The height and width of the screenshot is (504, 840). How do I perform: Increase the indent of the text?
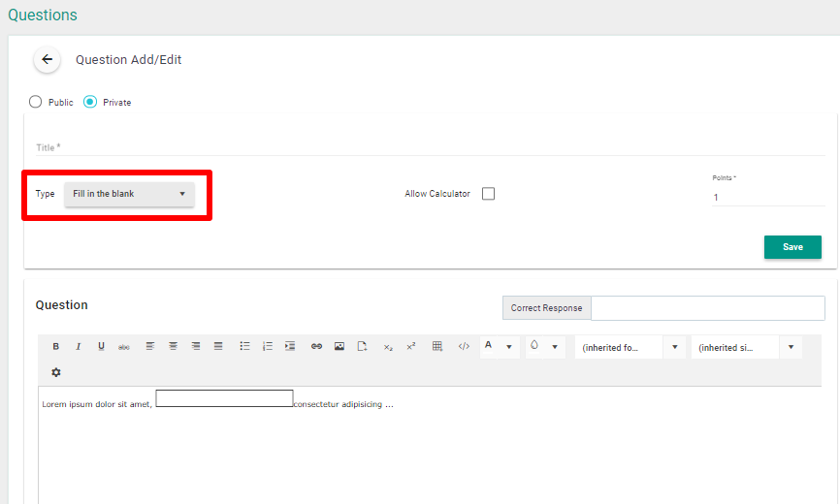pyautogui.click(x=290, y=347)
